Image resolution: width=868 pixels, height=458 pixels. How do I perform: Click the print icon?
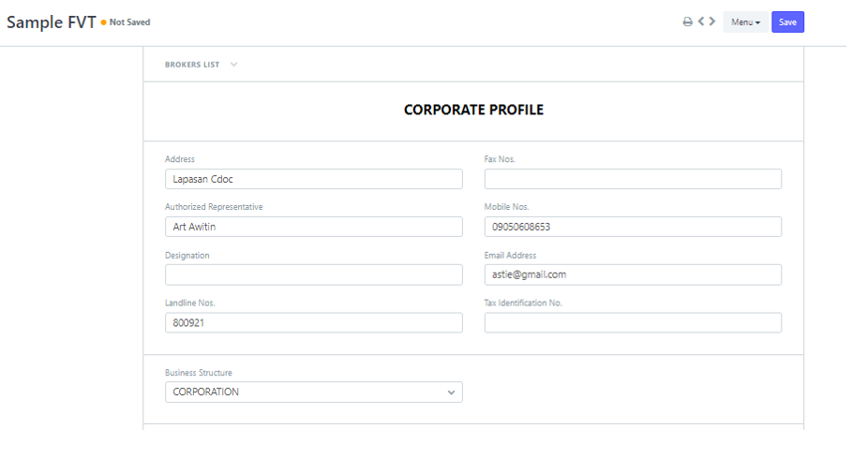click(x=687, y=22)
